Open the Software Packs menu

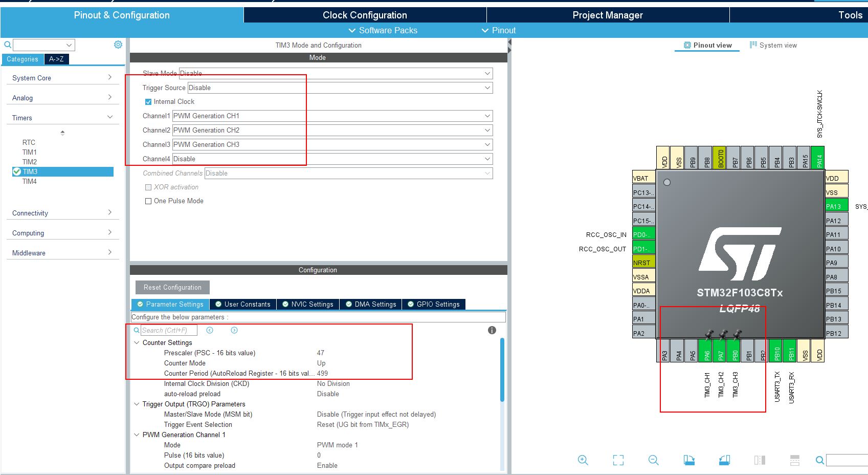[383, 30]
